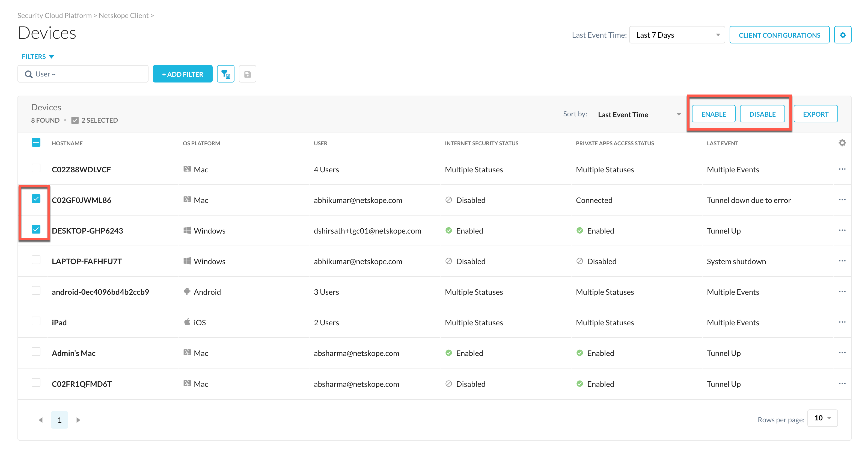Click the Security Cloud Platform breadcrumb
Viewport: 868px width, 454px height.
55,16
